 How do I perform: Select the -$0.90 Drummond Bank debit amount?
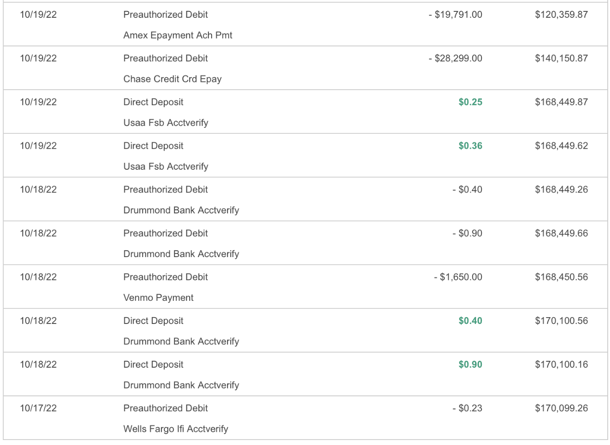(467, 233)
